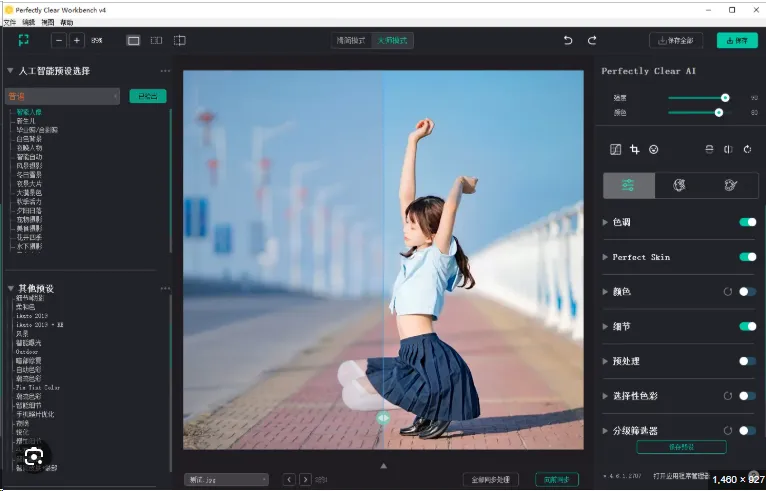This screenshot has height=491, width=766.
Task: Select the 新生儿 preset in list
Action: click(x=26, y=121)
